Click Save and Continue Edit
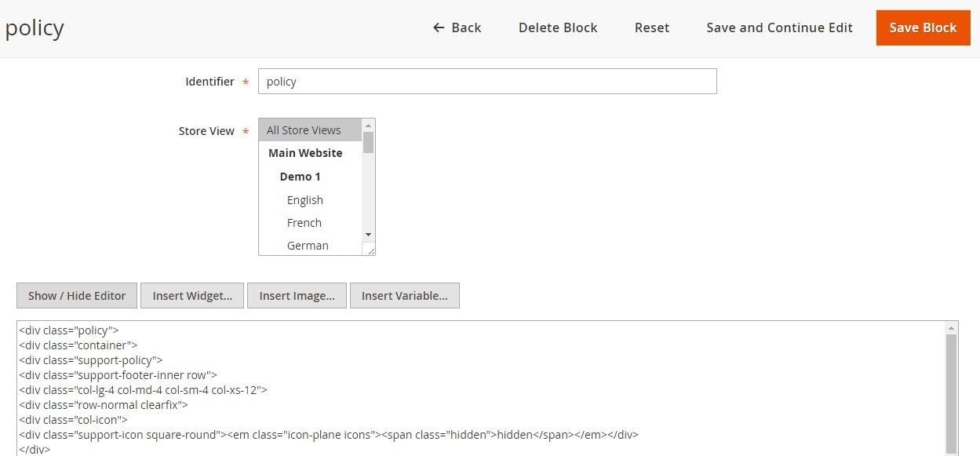 point(779,27)
